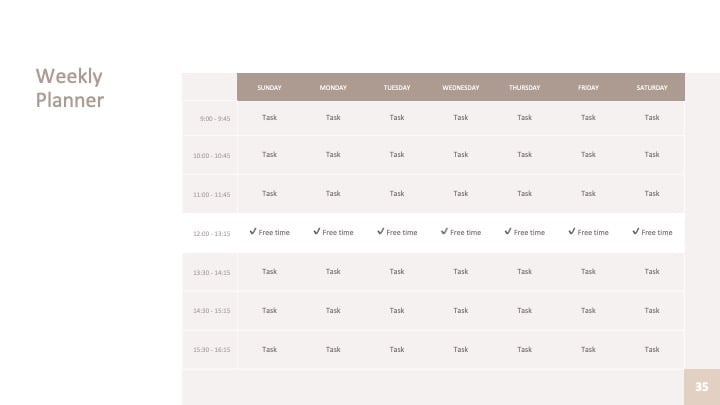Click Friday's Task in 11:00 - 11:45 row
Screen dimensions: 720x405
click(588, 193)
